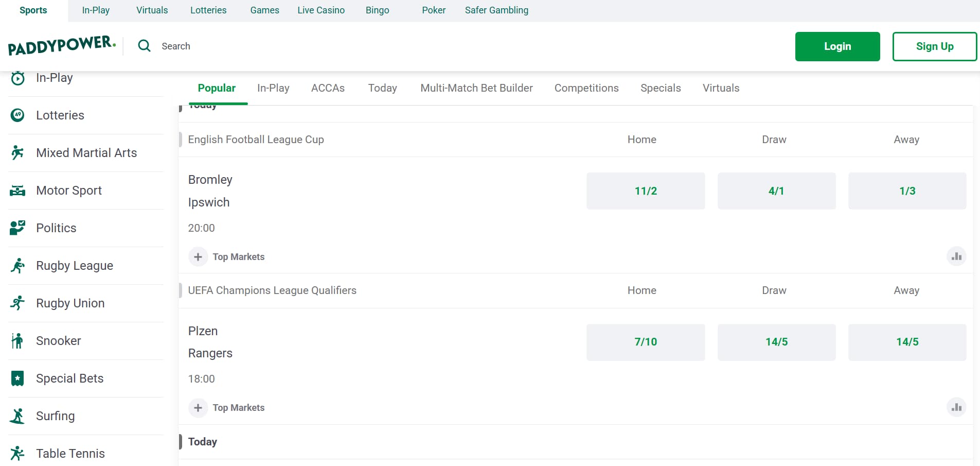Open stats icon for Bromley v Ipswich
The image size is (980, 466).
coord(956,256)
